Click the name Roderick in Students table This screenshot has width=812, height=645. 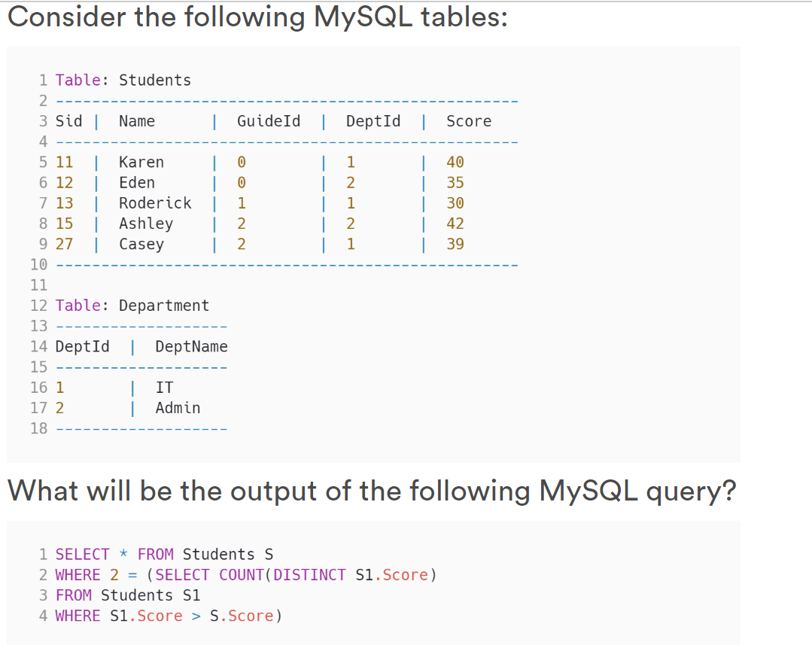155,203
